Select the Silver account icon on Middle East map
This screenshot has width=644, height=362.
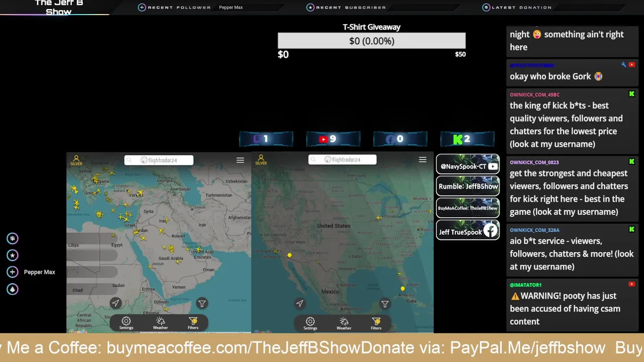point(76,160)
